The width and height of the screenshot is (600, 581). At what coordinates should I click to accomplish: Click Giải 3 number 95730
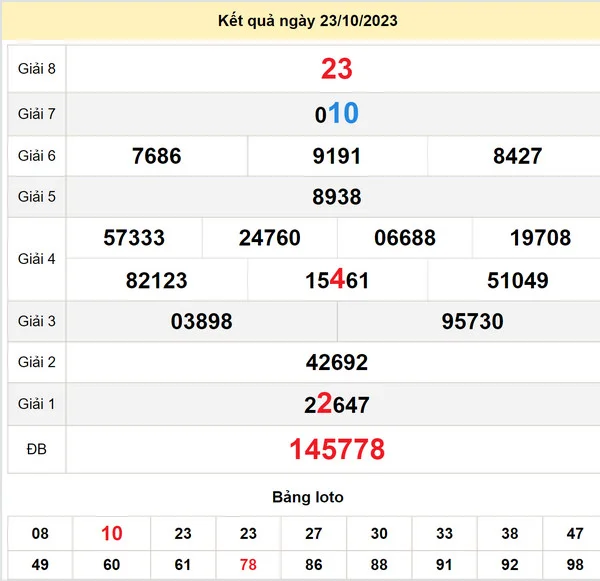click(x=472, y=322)
